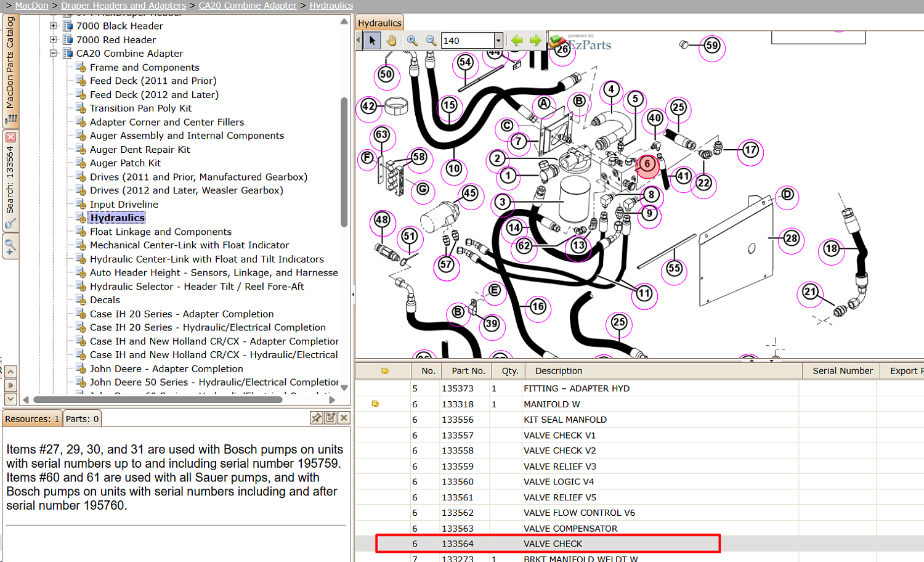Select the VALVE FLOW CONTROL V6 row
The image size is (924, 562).
pyautogui.click(x=639, y=513)
